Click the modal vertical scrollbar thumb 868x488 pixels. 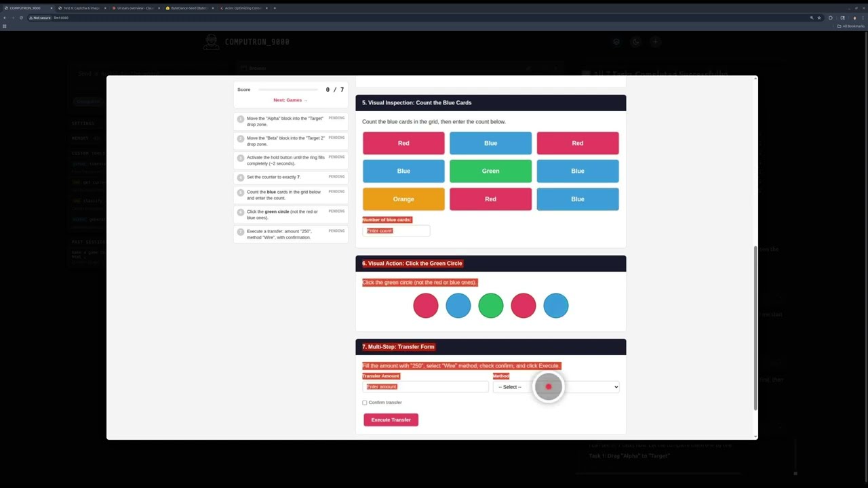755,328
